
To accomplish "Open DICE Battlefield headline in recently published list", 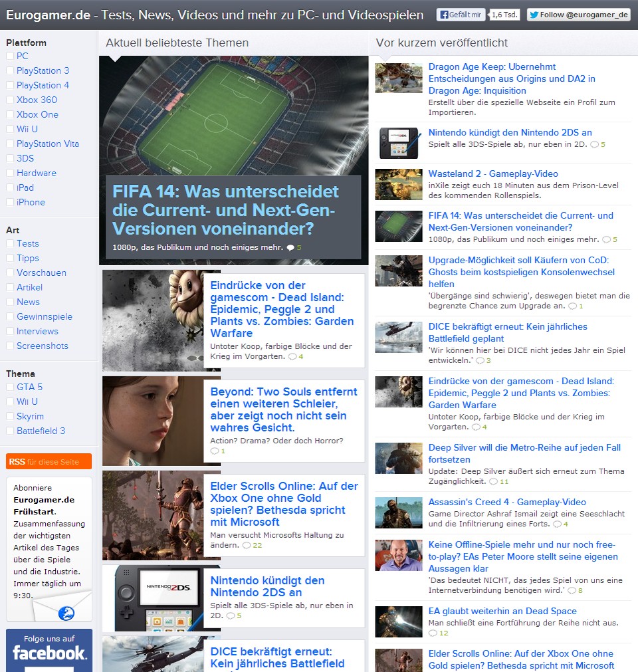I will [x=508, y=332].
